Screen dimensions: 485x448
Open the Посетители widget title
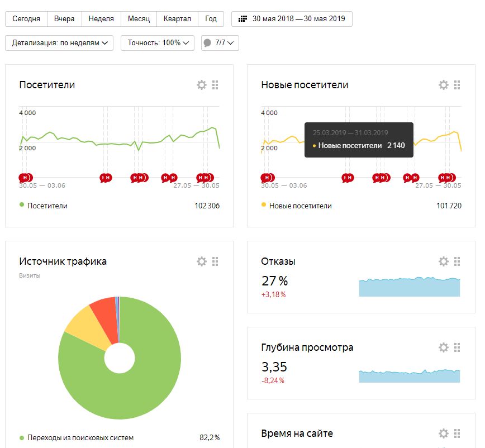pos(47,85)
